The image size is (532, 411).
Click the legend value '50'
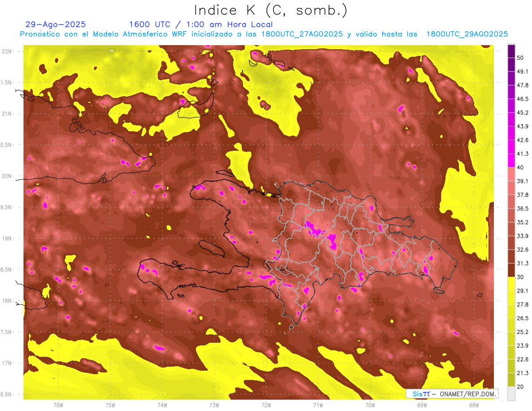tap(520, 57)
